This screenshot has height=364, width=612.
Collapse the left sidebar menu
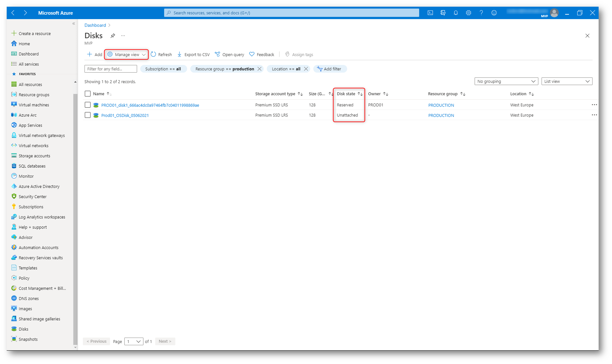pyautogui.click(x=74, y=24)
